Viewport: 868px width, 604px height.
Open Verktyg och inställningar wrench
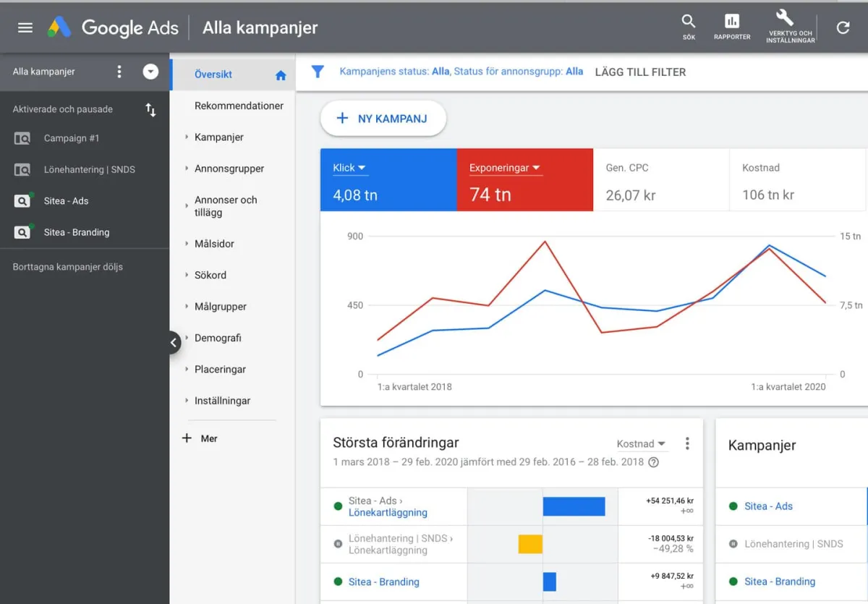(791, 26)
